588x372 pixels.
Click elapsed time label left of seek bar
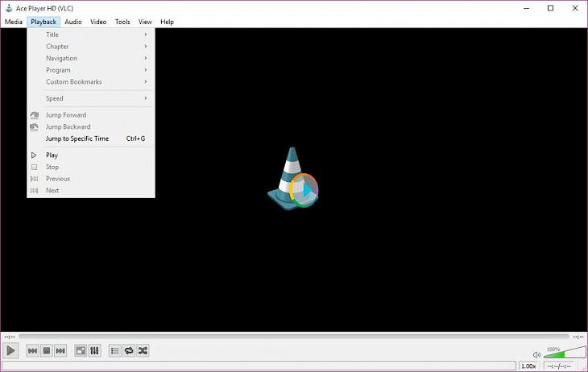click(10, 337)
